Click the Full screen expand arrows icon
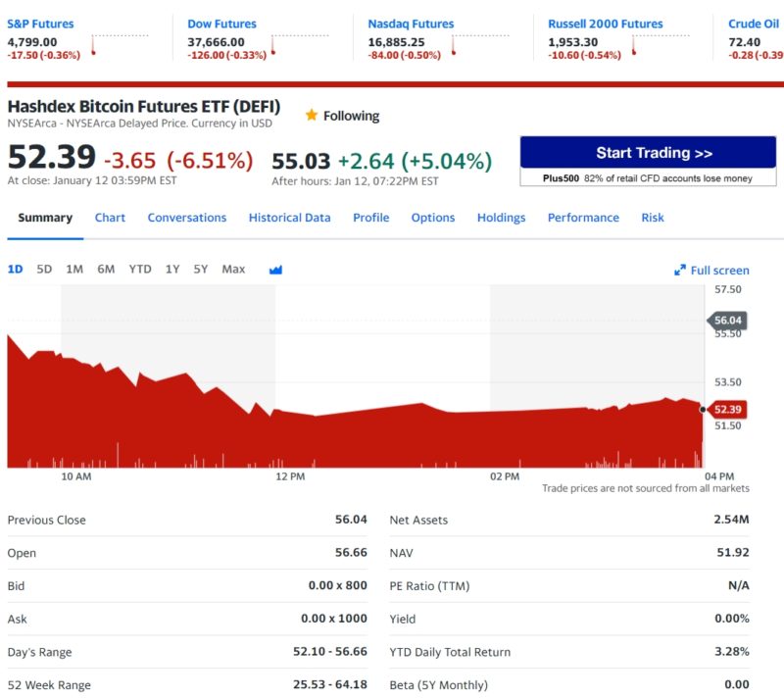Viewport: 784px width, 698px height. [679, 271]
